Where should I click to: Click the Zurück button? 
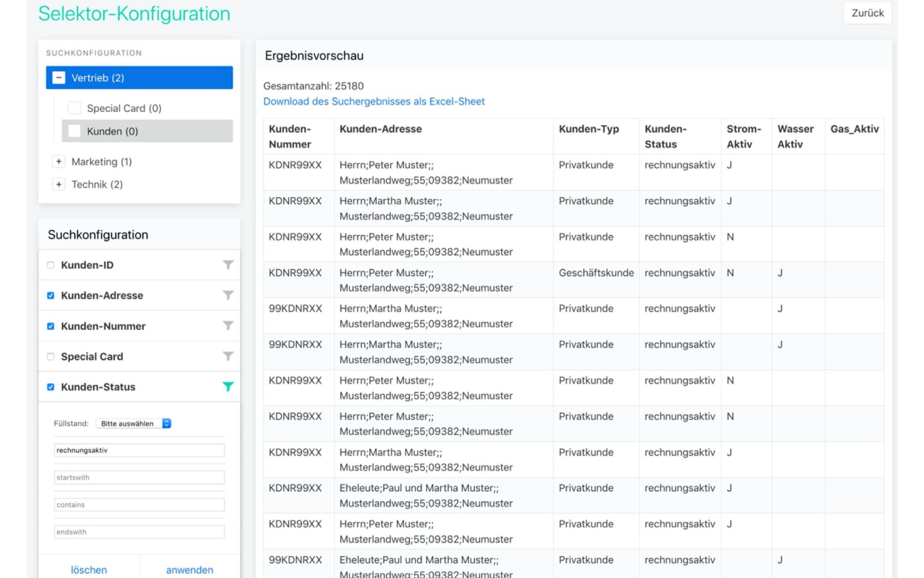point(867,13)
